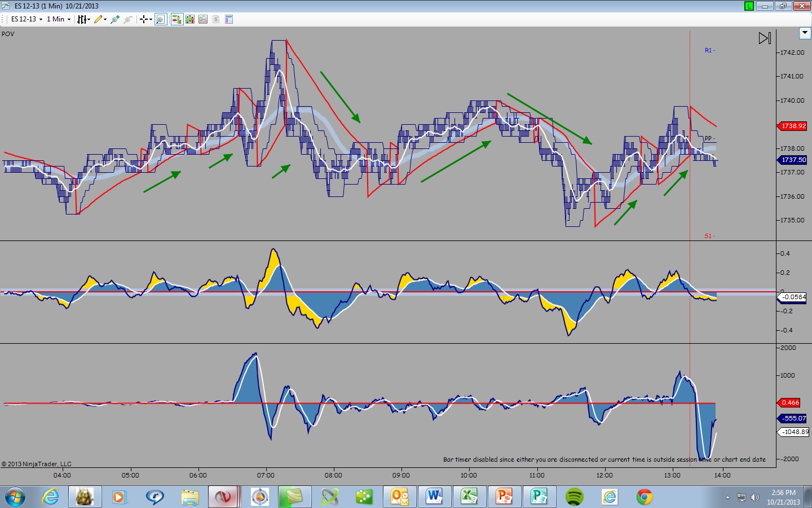Open the taskbar clock showing 2:56 PM
The height and width of the screenshot is (508, 812).
(x=784, y=497)
